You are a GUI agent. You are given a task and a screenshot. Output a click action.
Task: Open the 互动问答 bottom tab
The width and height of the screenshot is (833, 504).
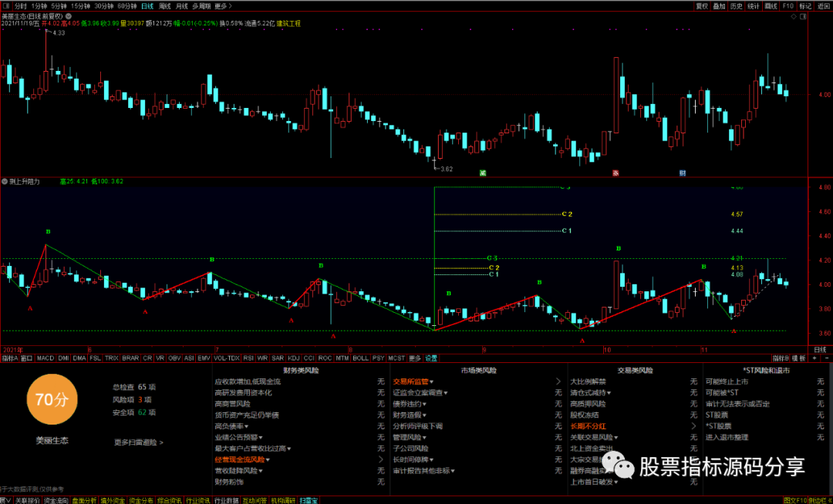pyautogui.click(x=255, y=500)
